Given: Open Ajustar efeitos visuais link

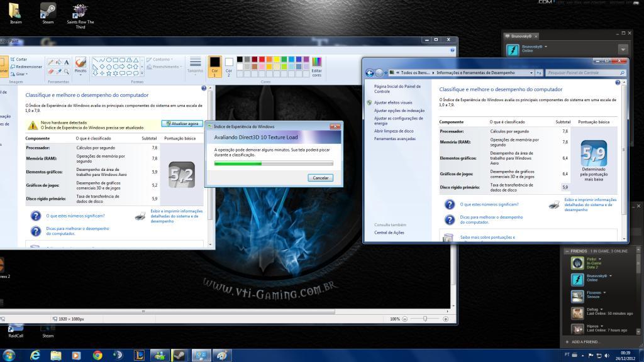Looking at the screenshot, I should click(393, 102).
